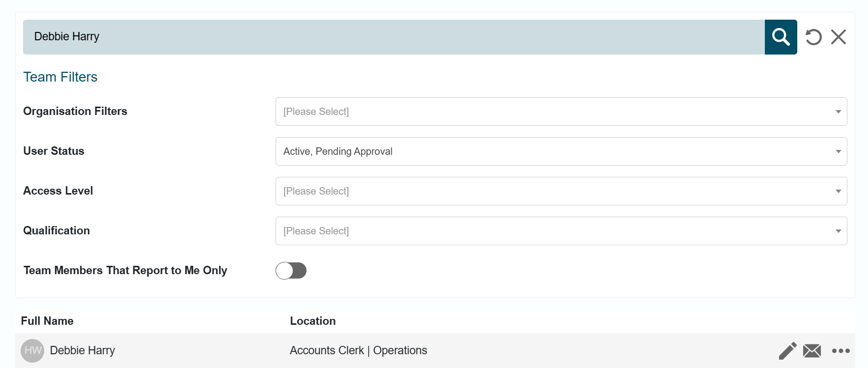Click the arrow on the User Status dropdown
868x369 pixels.
[x=839, y=151]
